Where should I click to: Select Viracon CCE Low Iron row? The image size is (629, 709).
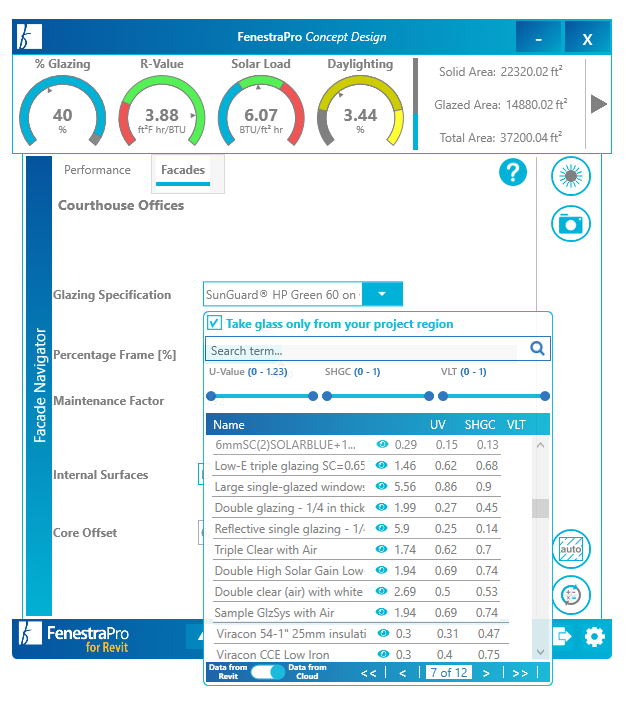click(x=360, y=654)
